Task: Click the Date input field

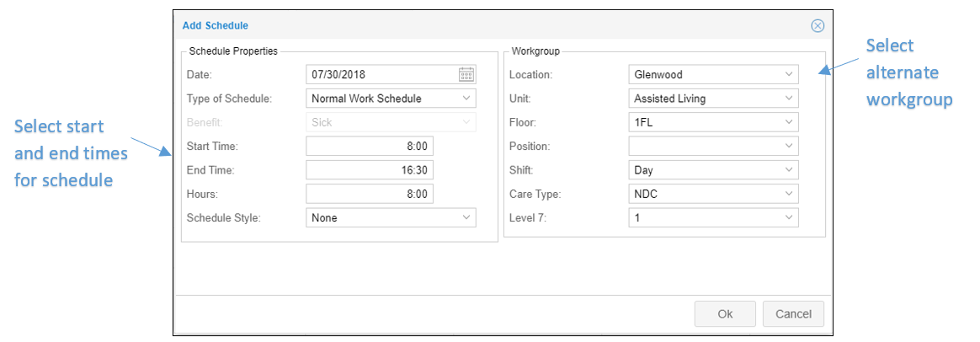Action: [x=379, y=75]
